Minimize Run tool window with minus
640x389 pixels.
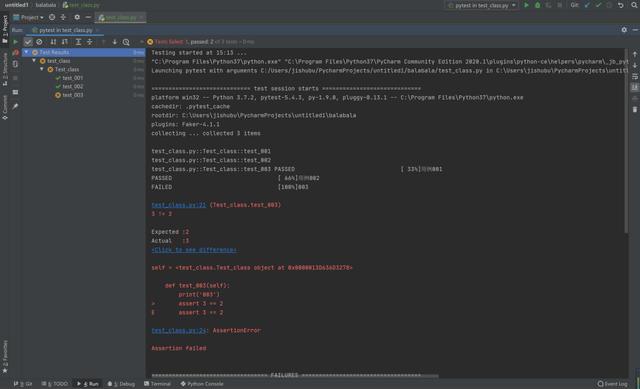click(635, 30)
